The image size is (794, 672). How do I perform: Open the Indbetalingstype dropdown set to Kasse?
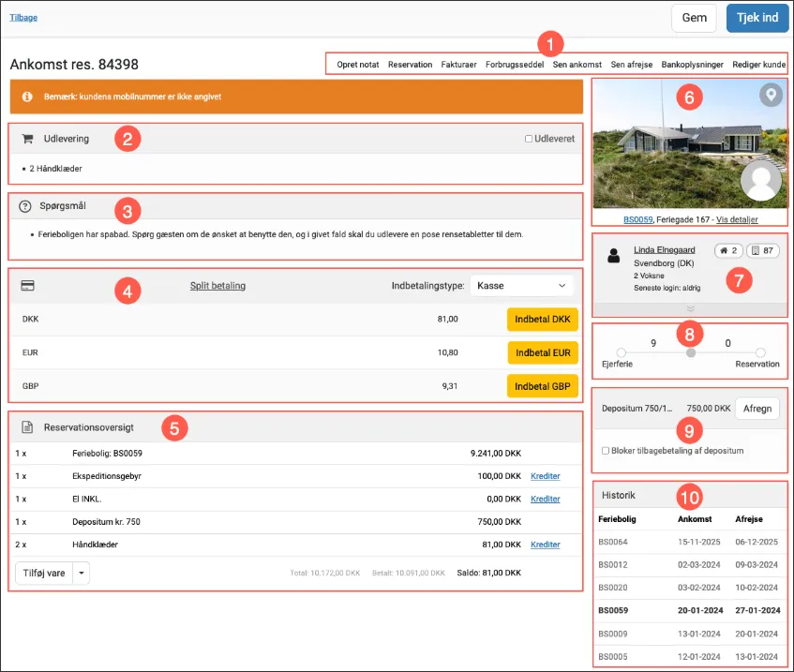(x=521, y=285)
